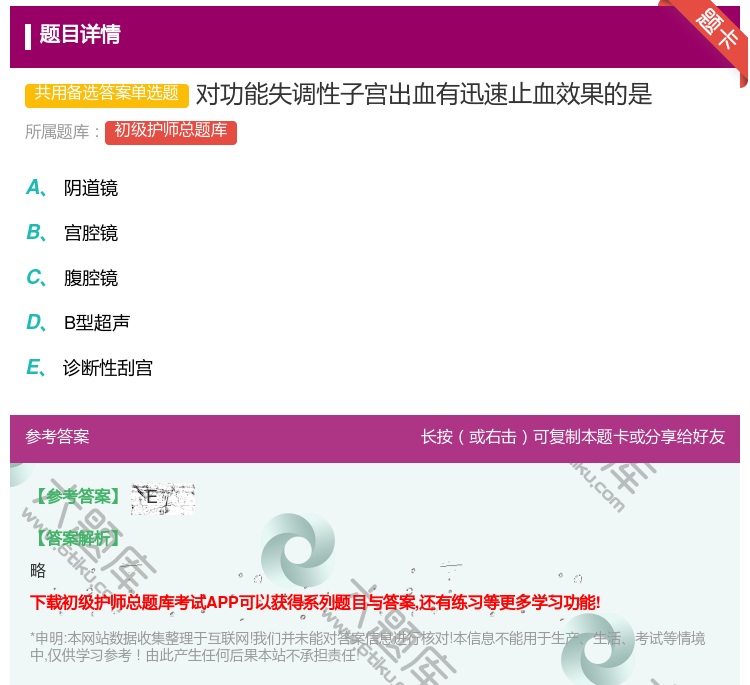Click the 【答案解析】 green label
Screen dimensions: 750x685
coord(79,539)
